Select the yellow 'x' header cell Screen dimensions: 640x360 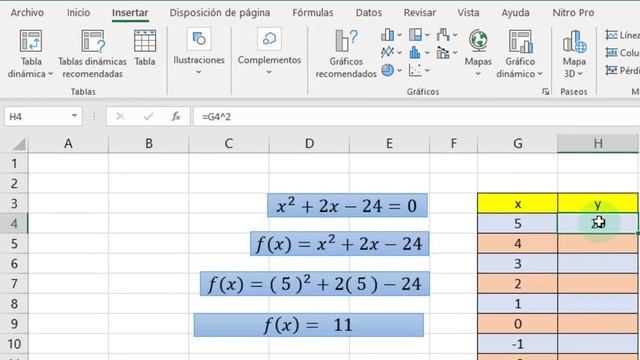coord(518,204)
